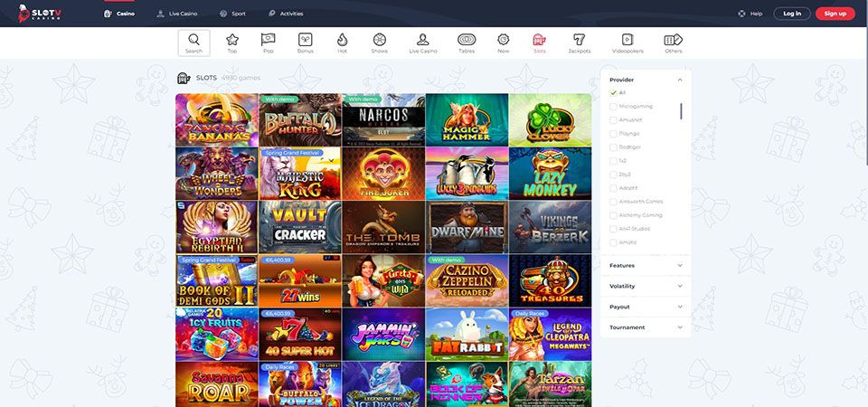This screenshot has width=868, height=407.
Task: Switch to the Casino tab
Action: [119, 14]
